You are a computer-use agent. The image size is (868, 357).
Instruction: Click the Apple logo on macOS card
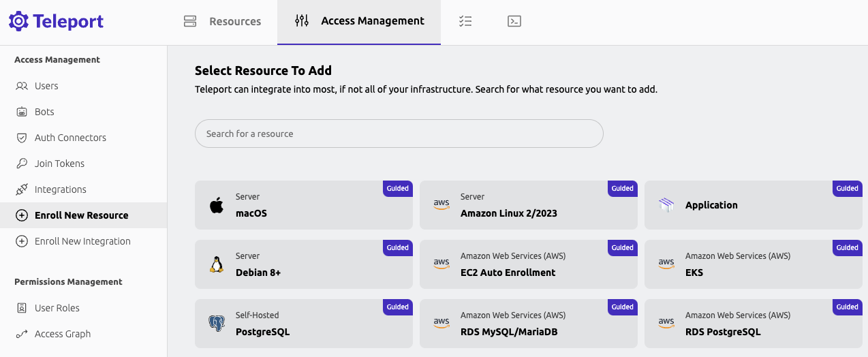pyautogui.click(x=217, y=204)
